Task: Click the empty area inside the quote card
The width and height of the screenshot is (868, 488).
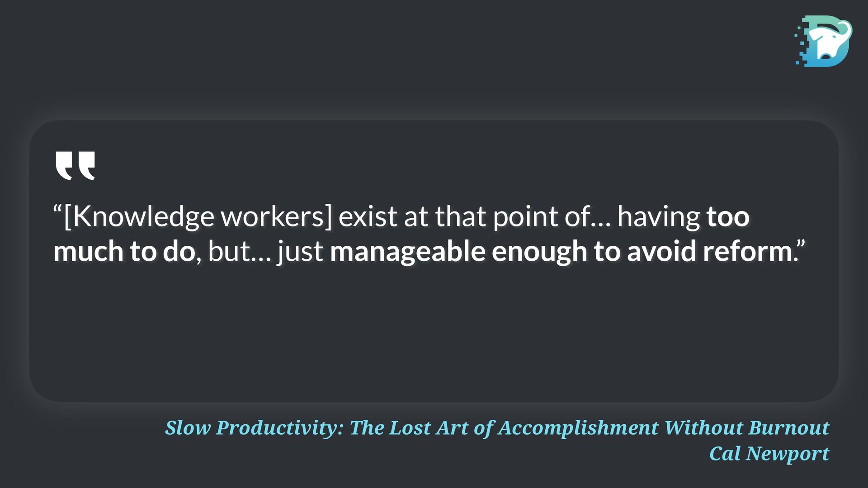Action: tap(434, 334)
